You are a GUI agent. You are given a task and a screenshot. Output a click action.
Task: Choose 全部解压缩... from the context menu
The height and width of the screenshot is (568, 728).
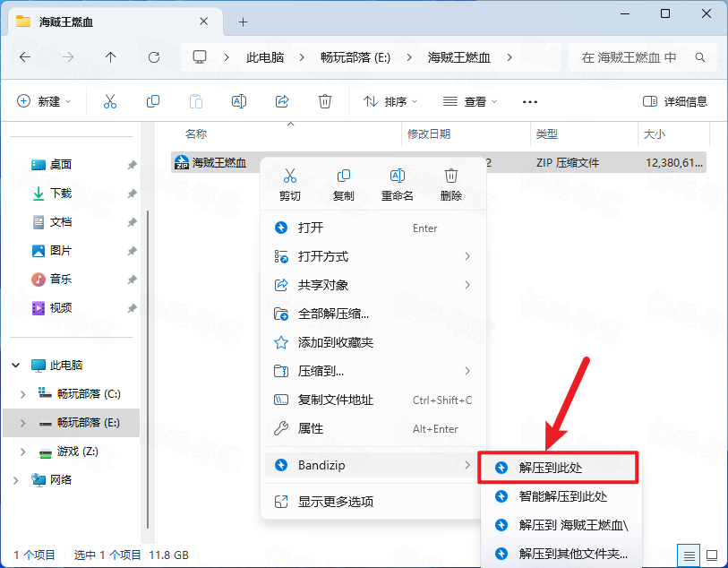[x=373, y=314]
